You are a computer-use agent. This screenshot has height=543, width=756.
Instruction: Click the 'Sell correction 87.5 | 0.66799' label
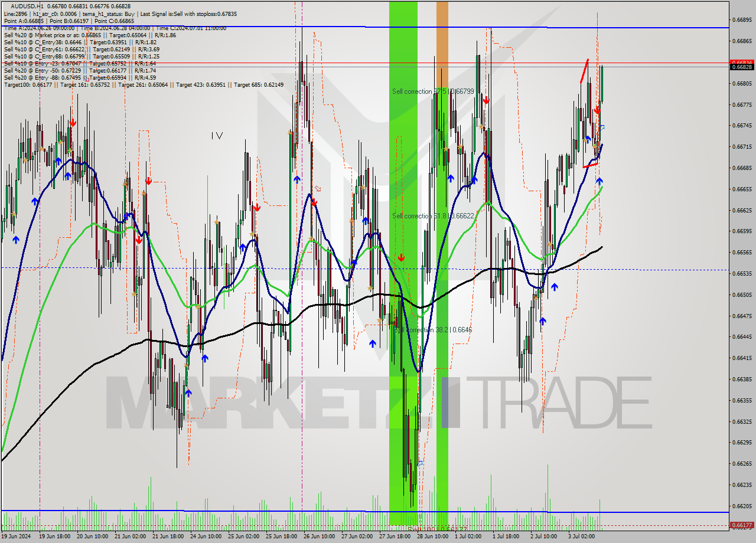click(x=433, y=91)
